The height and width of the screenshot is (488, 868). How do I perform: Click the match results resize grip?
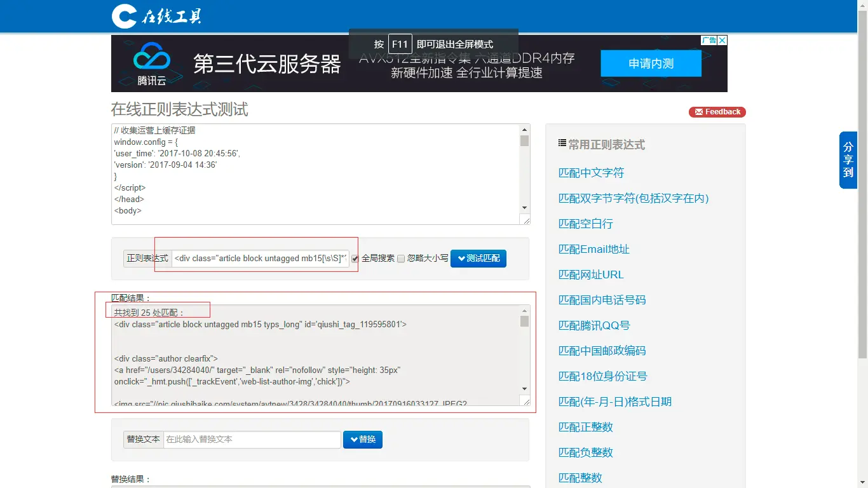[526, 400]
